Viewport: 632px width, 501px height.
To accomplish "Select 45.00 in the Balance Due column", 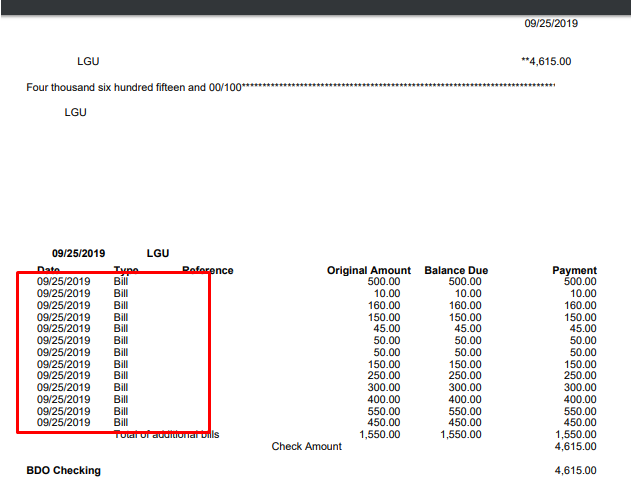I will (468, 328).
